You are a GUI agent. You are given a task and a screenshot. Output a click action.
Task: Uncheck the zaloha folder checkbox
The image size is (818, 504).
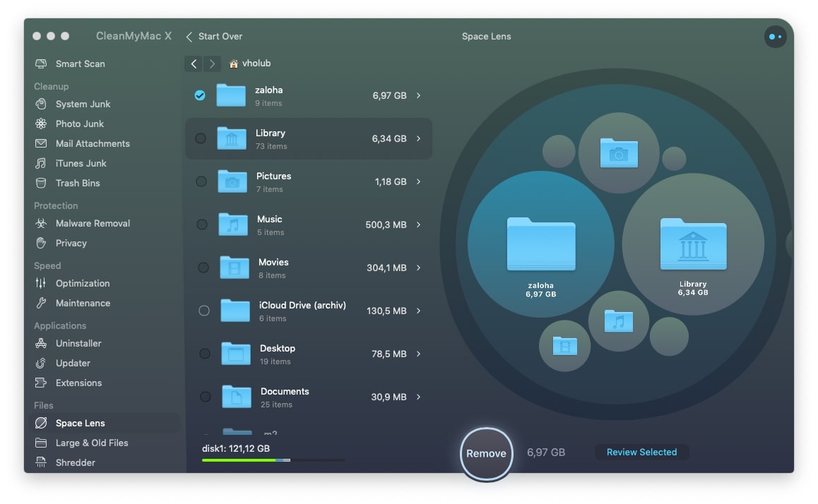[200, 95]
